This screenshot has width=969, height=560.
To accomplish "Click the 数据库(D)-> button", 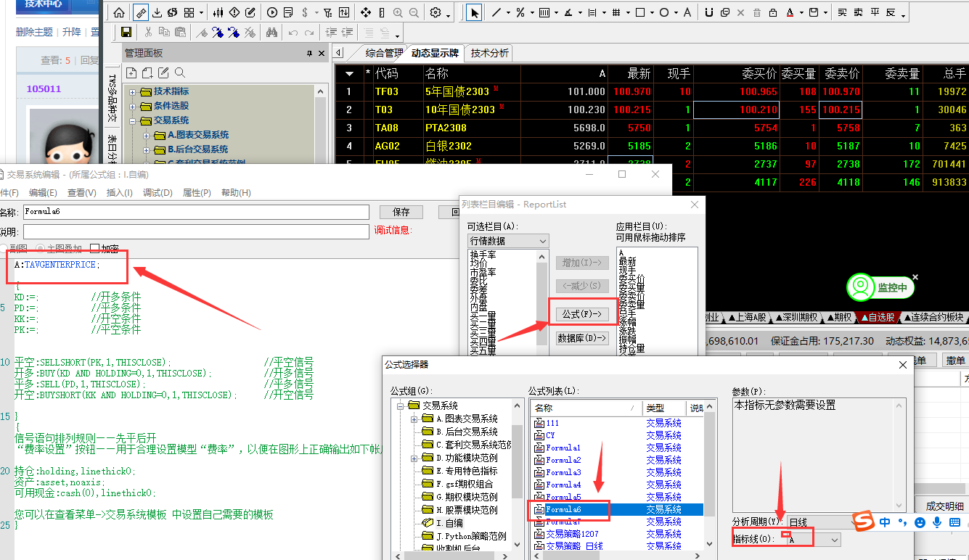I will click(x=582, y=338).
